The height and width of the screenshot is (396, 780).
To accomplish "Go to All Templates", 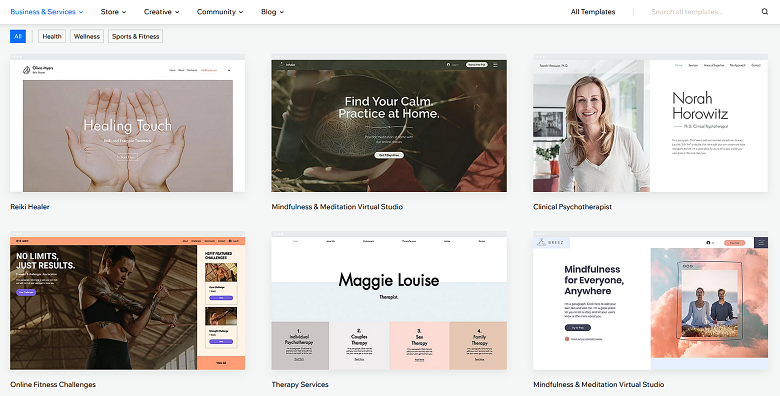I will (593, 11).
